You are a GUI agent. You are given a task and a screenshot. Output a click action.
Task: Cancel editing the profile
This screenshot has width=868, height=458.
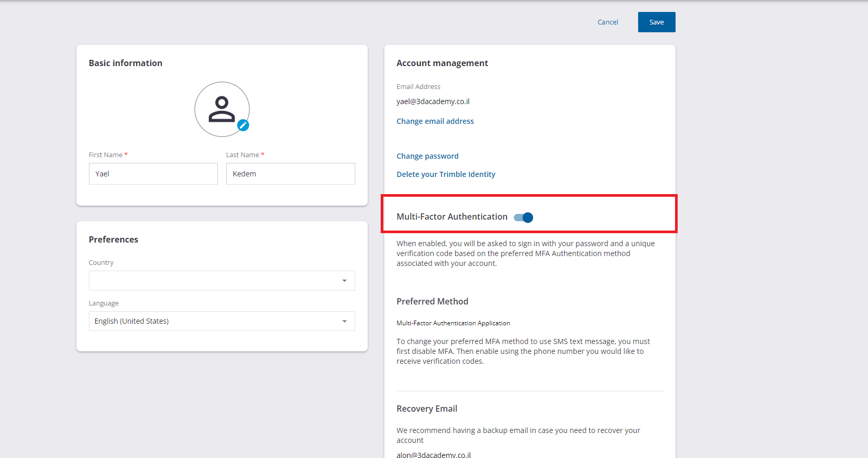coord(607,22)
